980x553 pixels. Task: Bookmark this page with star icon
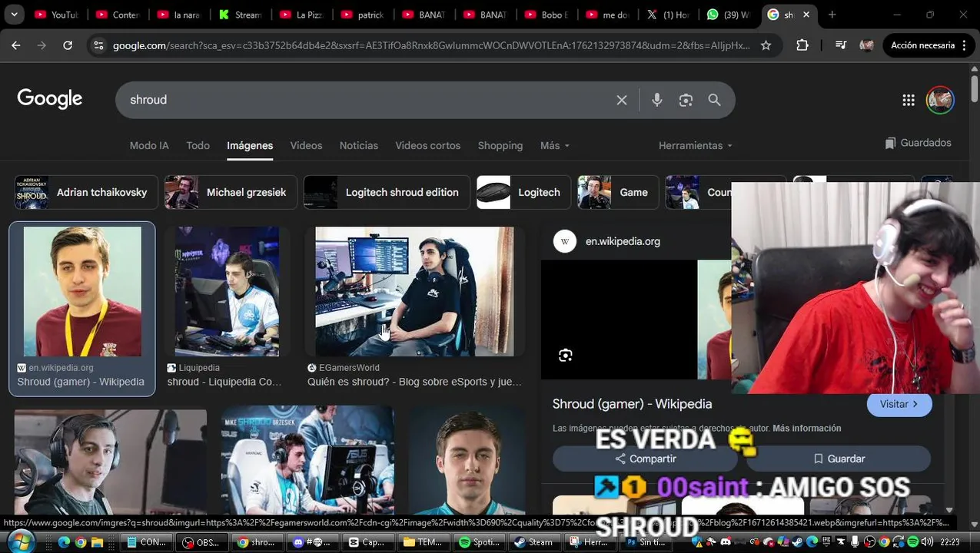coord(766,45)
